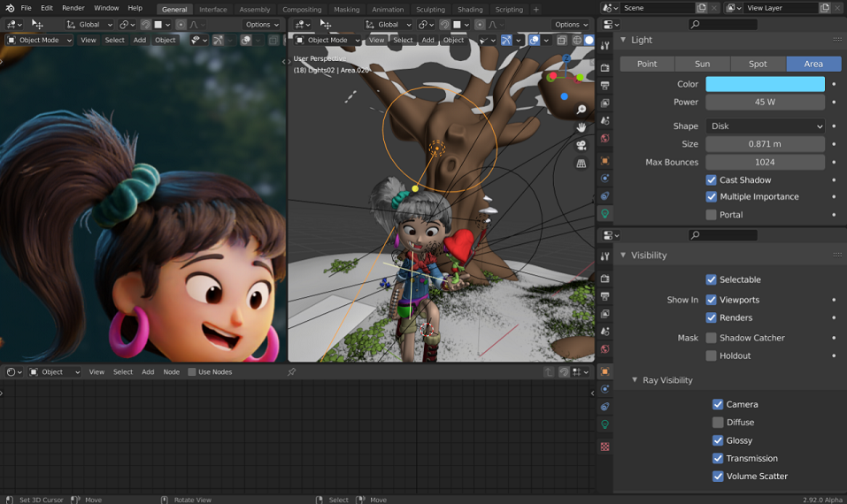Open the Render properties tab in the upper editor
The image size is (847, 504).
coord(605,67)
